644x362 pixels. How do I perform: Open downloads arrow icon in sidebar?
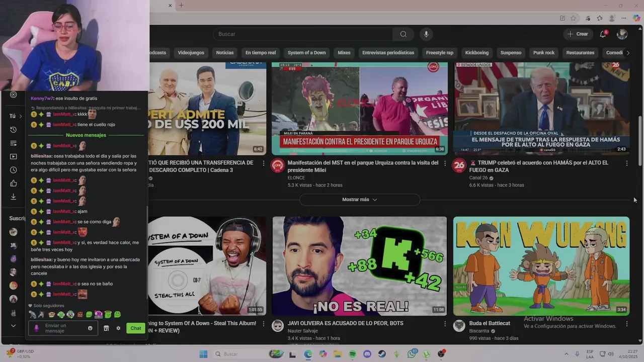click(14, 197)
